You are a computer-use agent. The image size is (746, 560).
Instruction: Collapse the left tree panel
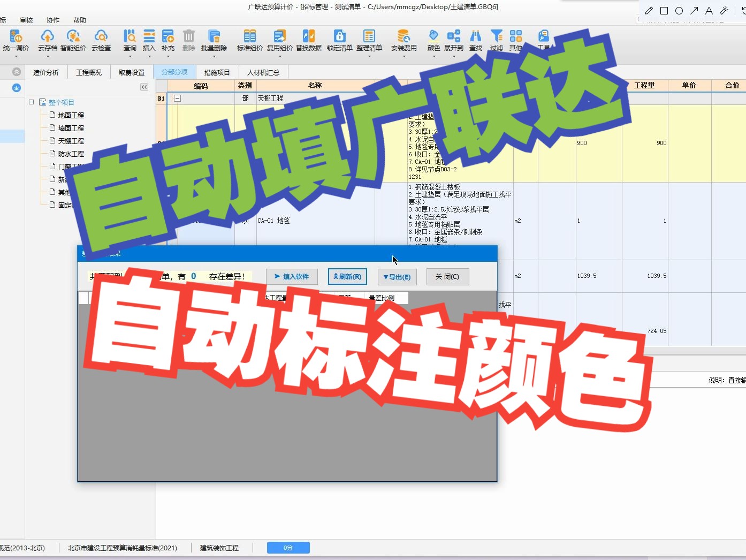(144, 87)
